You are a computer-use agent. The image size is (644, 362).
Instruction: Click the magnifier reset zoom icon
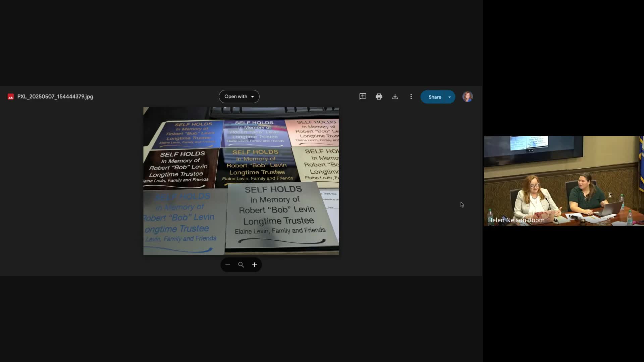click(x=241, y=265)
